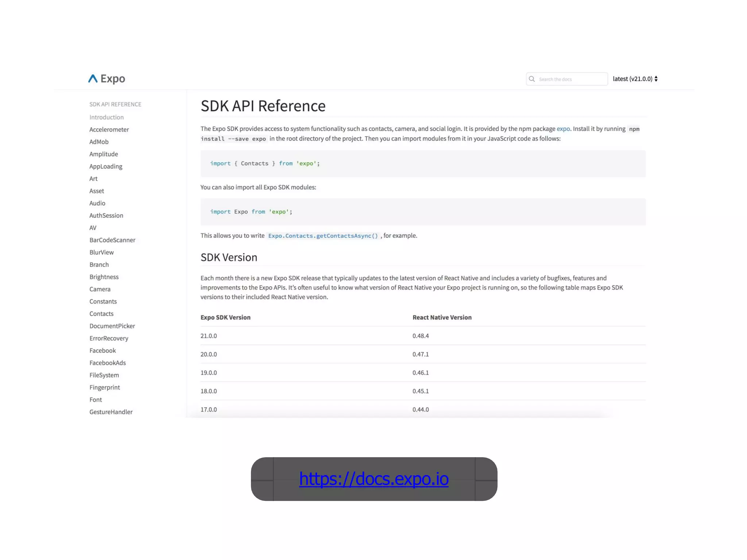Go to AdMob in the sidebar
Image resolution: width=747 pixels, height=560 pixels.
coord(99,142)
